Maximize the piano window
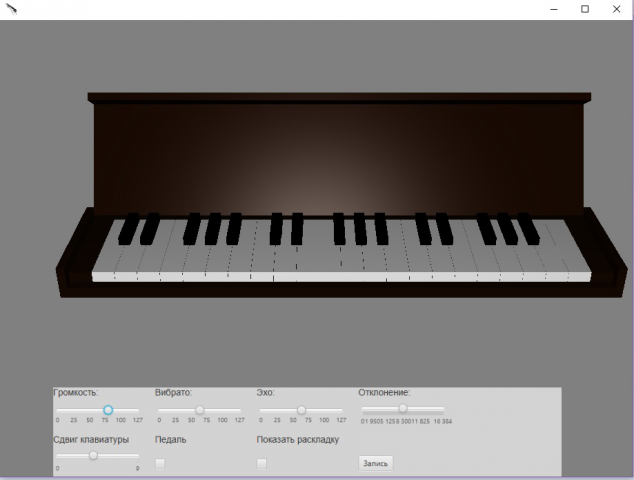Image resolution: width=634 pixels, height=480 pixels. [x=585, y=9]
